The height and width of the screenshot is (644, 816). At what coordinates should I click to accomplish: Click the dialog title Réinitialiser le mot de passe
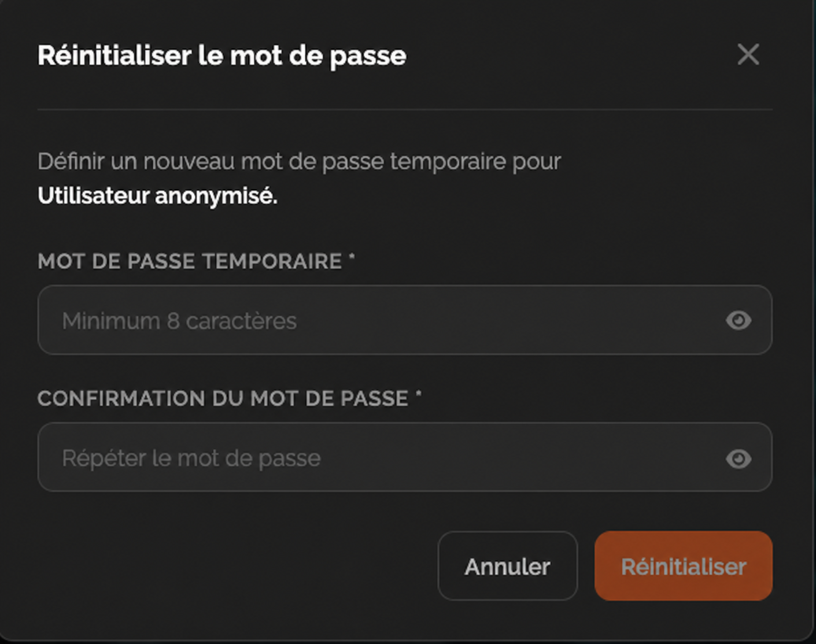click(222, 56)
